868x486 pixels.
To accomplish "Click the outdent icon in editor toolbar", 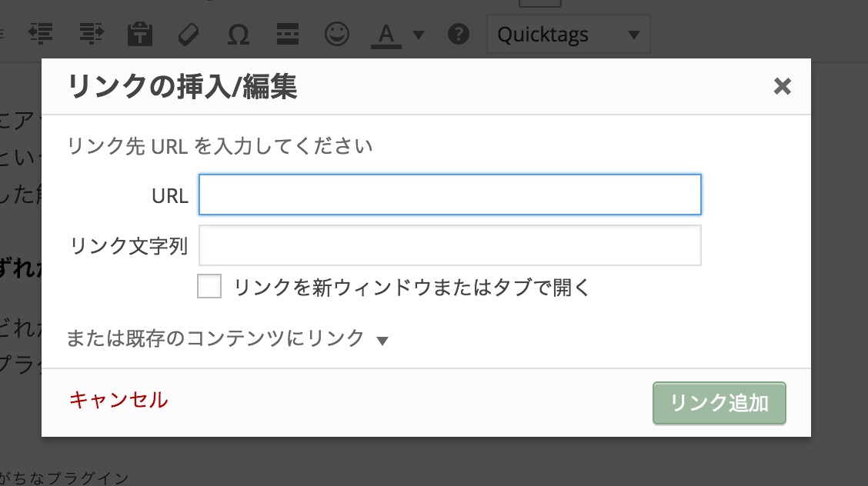I will pos(41,34).
